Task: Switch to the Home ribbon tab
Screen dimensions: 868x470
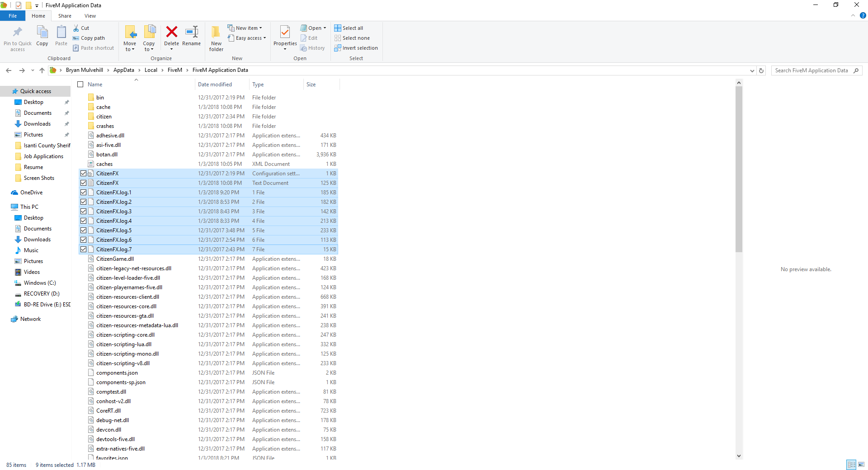Action: [x=38, y=16]
